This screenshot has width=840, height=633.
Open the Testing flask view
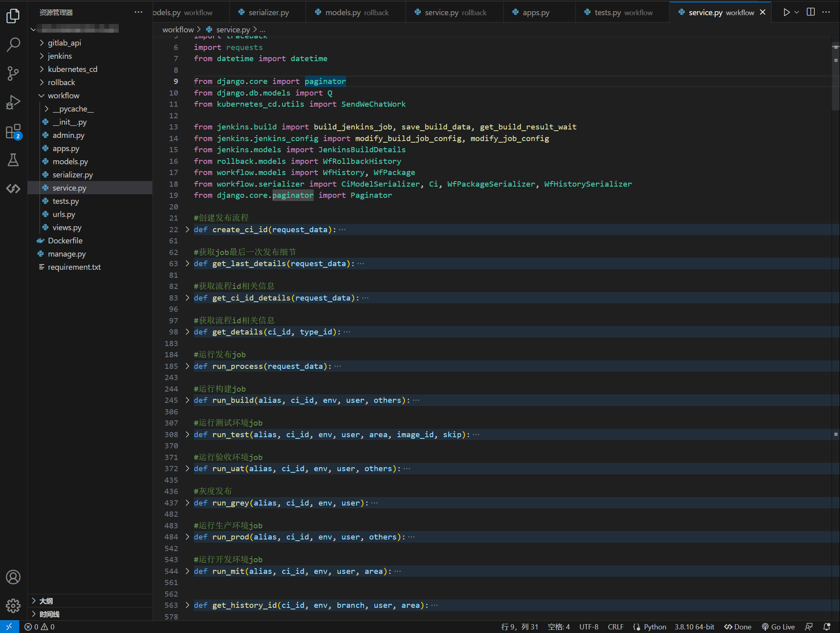point(13,160)
